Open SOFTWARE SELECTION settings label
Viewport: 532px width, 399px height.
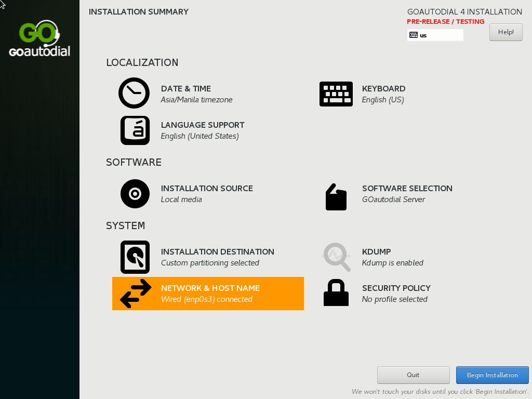[407, 188]
